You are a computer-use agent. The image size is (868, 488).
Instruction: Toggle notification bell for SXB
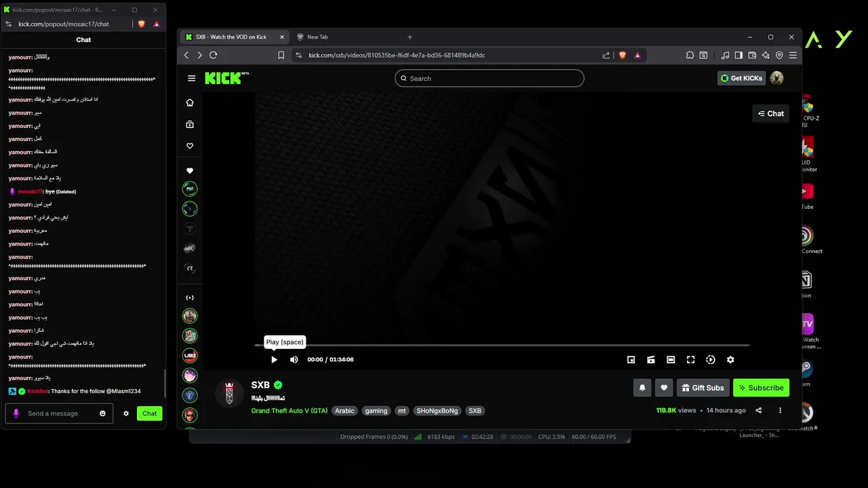(642, 388)
